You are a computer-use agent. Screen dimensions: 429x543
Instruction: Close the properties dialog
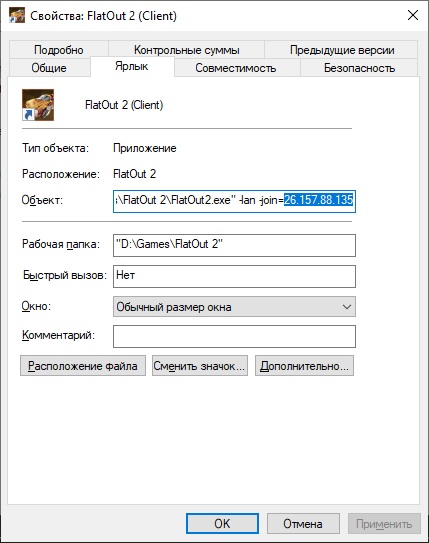(413, 15)
